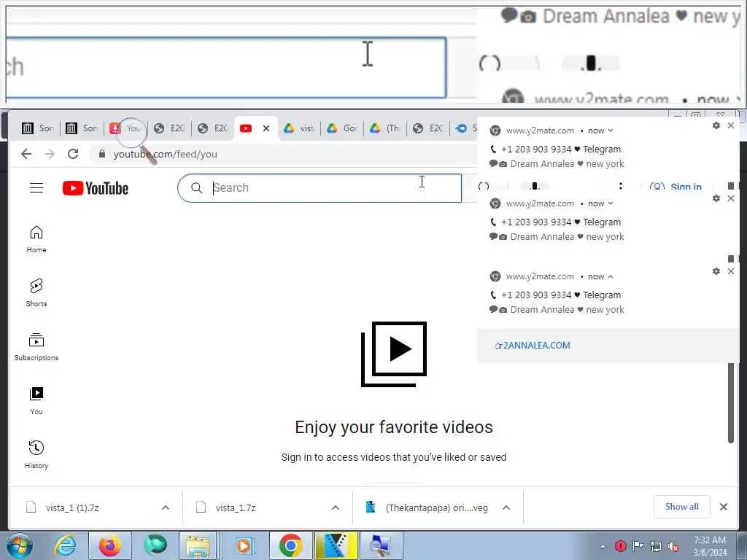This screenshot has width=747, height=560.
Task: Open Chrome from the taskbar
Action: click(x=290, y=545)
